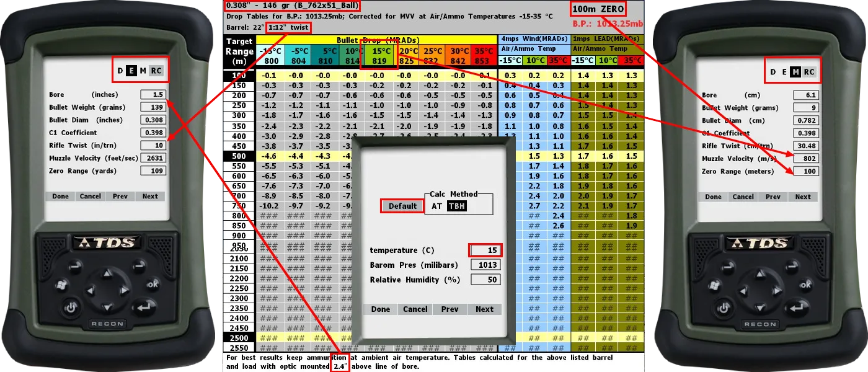Click the Zero Range (meters) field
Screen dimensions: 868x372
(x=805, y=171)
